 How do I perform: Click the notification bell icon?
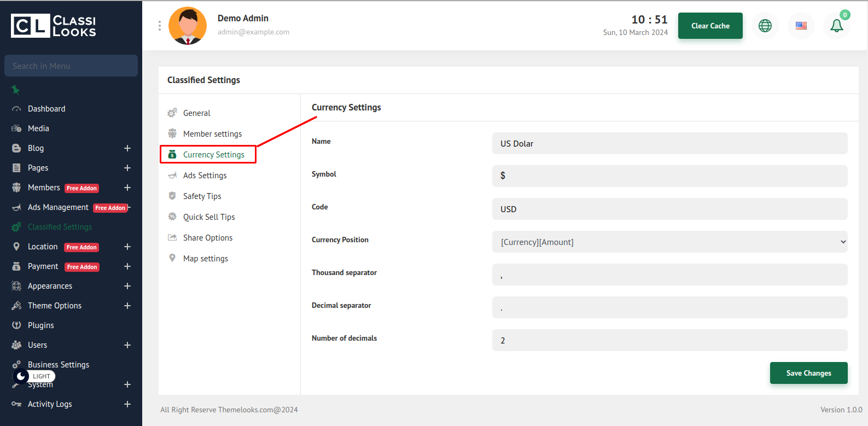(836, 26)
